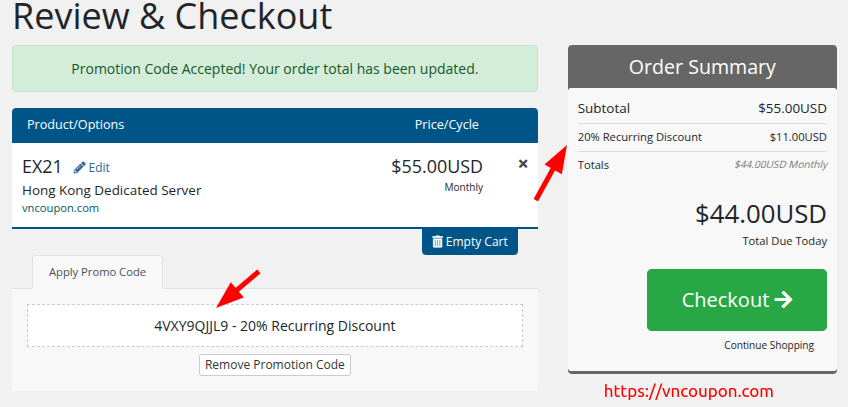Click the Order Summary panel header

[702, 68]
